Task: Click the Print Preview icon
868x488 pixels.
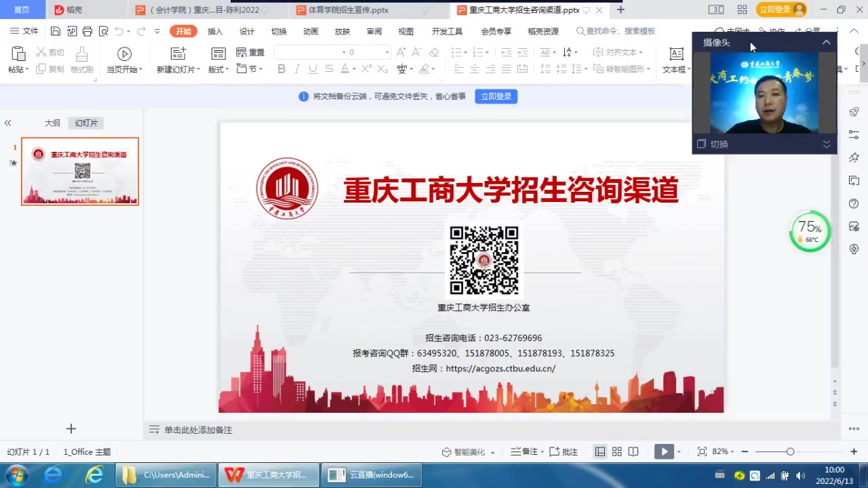Action: (103, 31)
